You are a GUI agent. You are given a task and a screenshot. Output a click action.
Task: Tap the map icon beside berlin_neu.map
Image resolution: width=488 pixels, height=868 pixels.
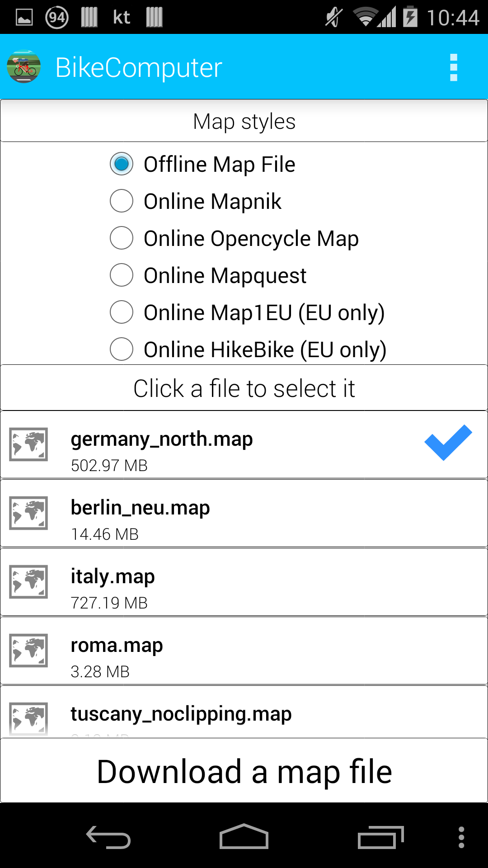[28, 513]
